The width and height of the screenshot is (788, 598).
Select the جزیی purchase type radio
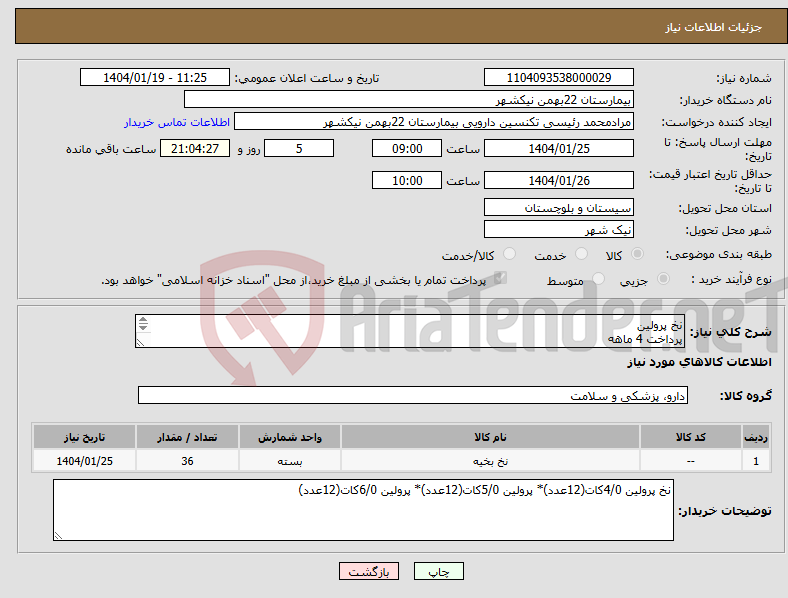coord(663,278)
